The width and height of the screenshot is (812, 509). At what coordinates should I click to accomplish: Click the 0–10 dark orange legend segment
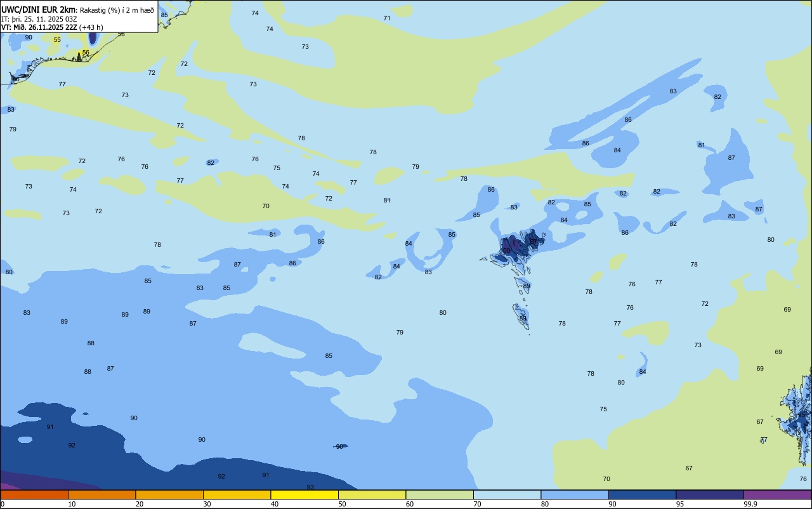pos(34,494)
